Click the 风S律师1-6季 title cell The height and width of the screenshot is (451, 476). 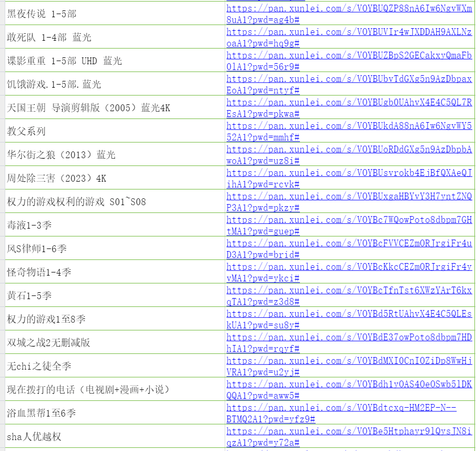click(37, 249)
